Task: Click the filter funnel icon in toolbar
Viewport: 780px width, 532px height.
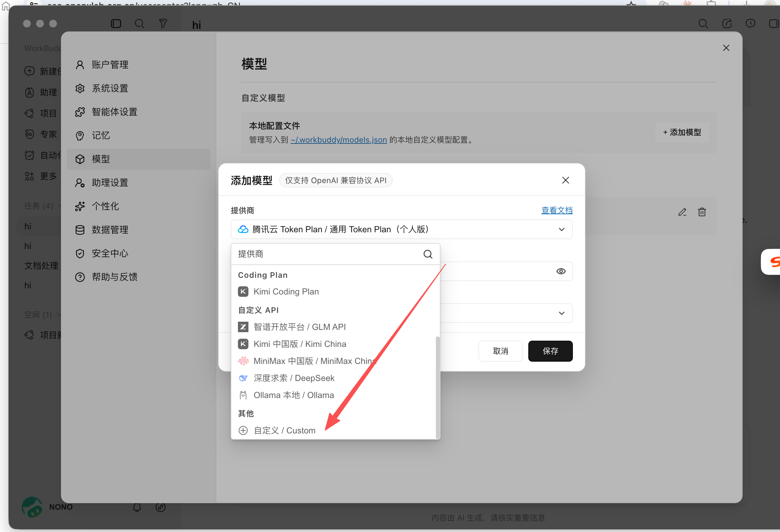Action: pos(163,24)
